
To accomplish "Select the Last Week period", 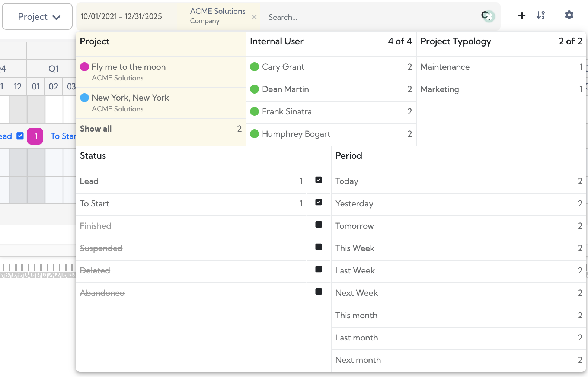I will (x=459, y=271).
